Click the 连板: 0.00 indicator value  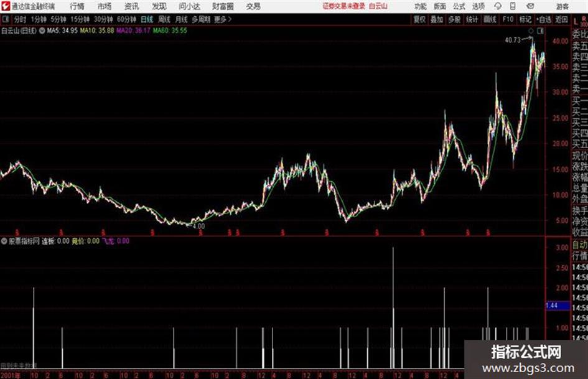(55, 241)
